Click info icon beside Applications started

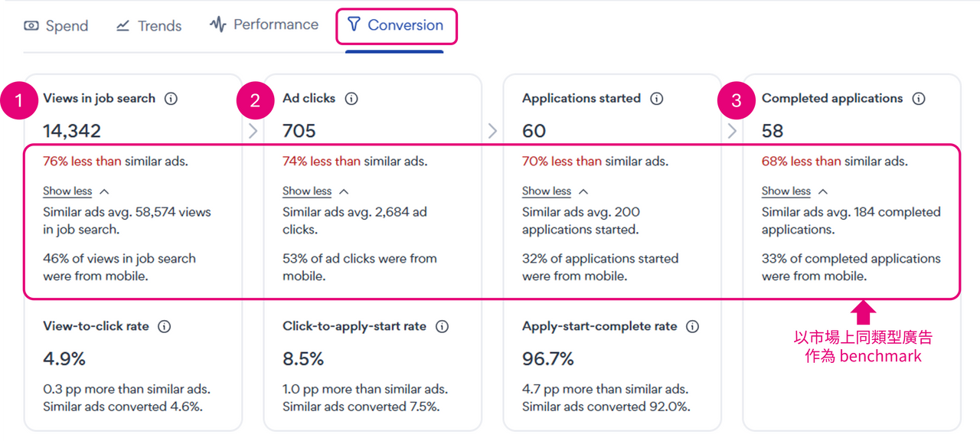(x=656, y=99)
